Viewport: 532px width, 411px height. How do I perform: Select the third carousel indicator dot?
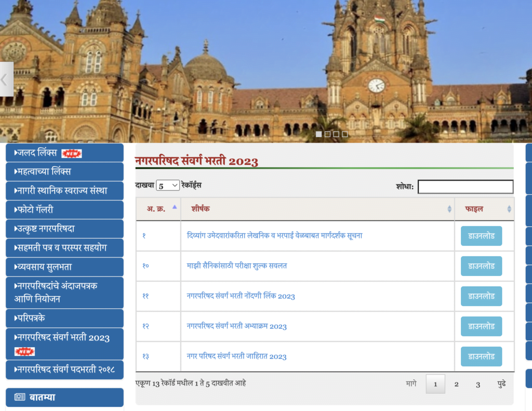click(x=336, y=134)
